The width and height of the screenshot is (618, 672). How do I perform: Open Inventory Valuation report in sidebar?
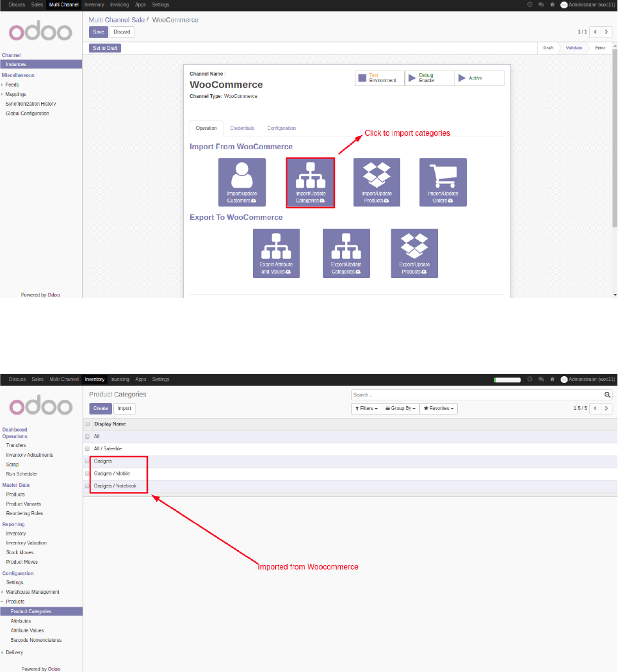coord(26,543)
